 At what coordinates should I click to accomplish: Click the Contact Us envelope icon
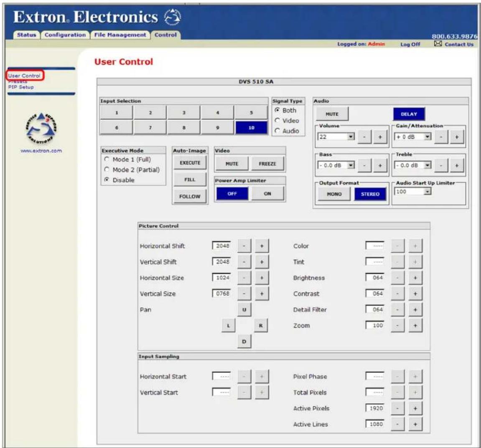pyautogui.click(x=438, y=44)
